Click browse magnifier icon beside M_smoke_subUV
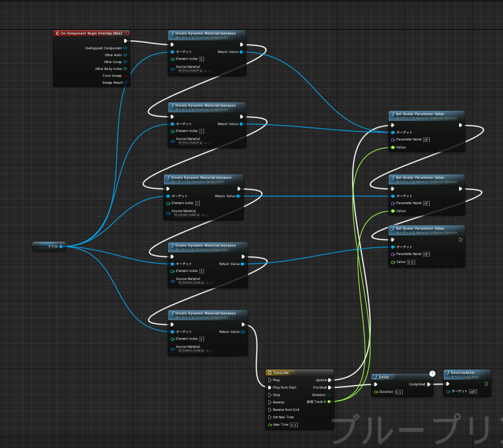 207,215
